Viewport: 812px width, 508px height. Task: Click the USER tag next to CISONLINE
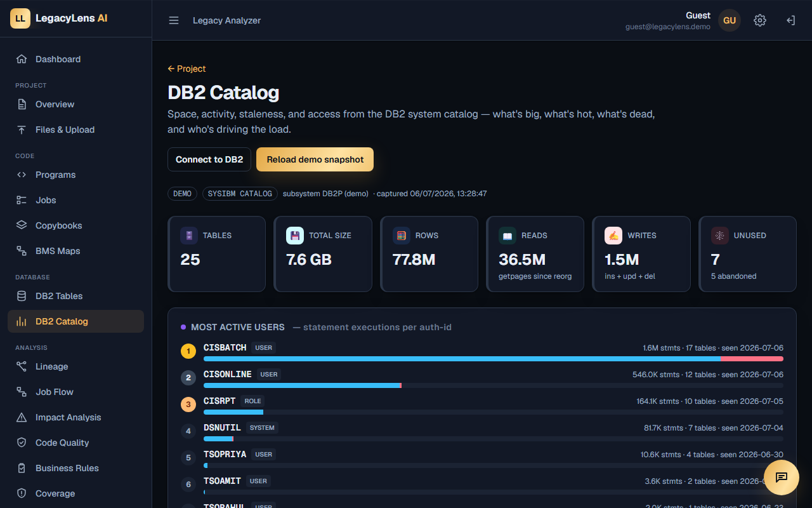(269, 375)
